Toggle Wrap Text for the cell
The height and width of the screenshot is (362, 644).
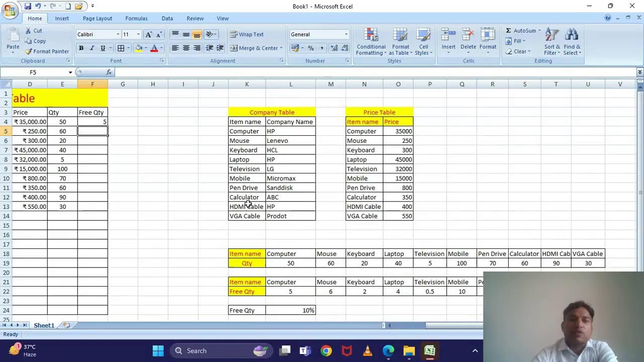[x=247, y=34]
